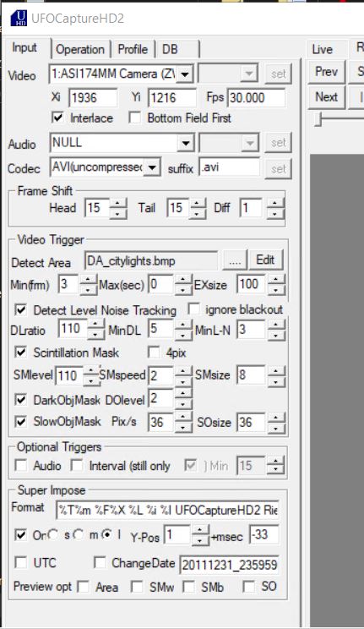Click the SOsize stepper arrows

[276, 422]
